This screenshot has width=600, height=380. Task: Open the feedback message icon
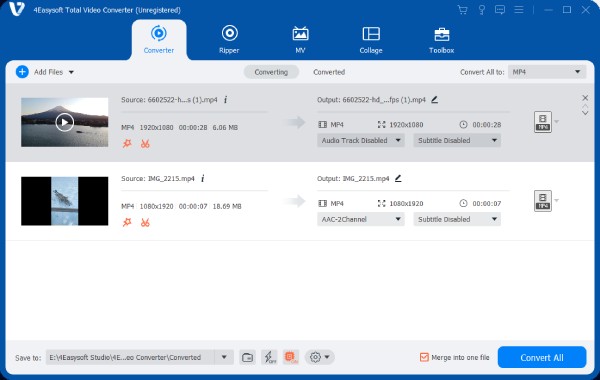[500, 10]
